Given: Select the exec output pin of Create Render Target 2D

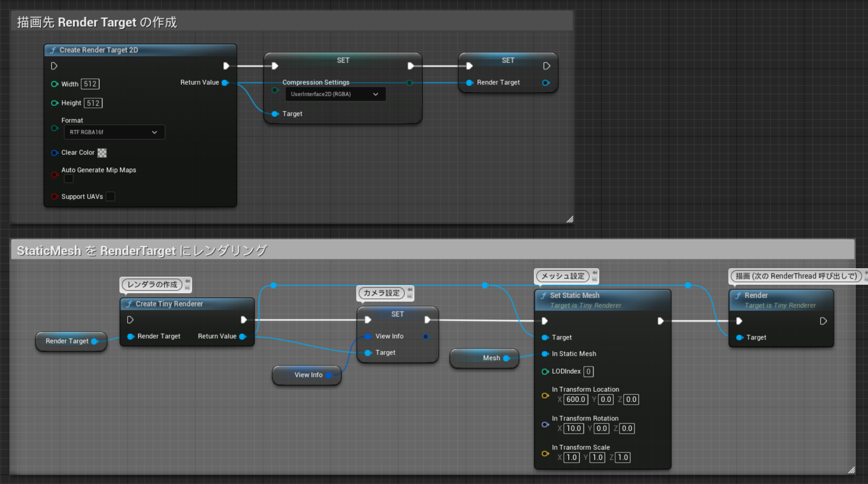Looking at the screenshot, I should coord(226,66).
